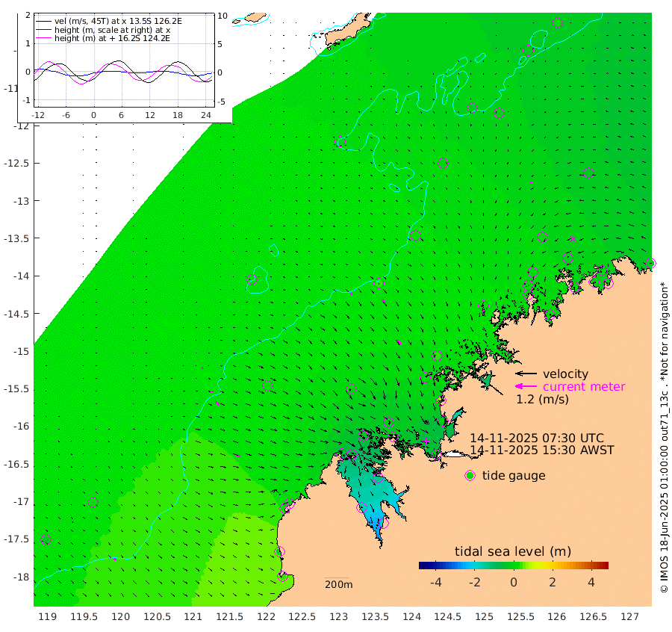This screenshot has width=672, height=632.
Task: Click the 200m contour legend line sample
Action: pos(336,578)
